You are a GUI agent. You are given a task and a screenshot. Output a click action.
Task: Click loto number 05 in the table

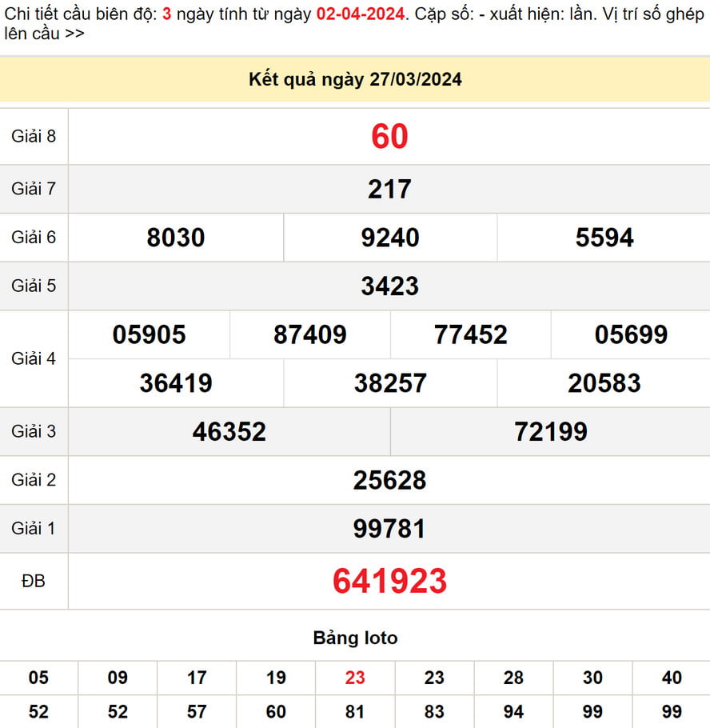[x=37, y=677]
